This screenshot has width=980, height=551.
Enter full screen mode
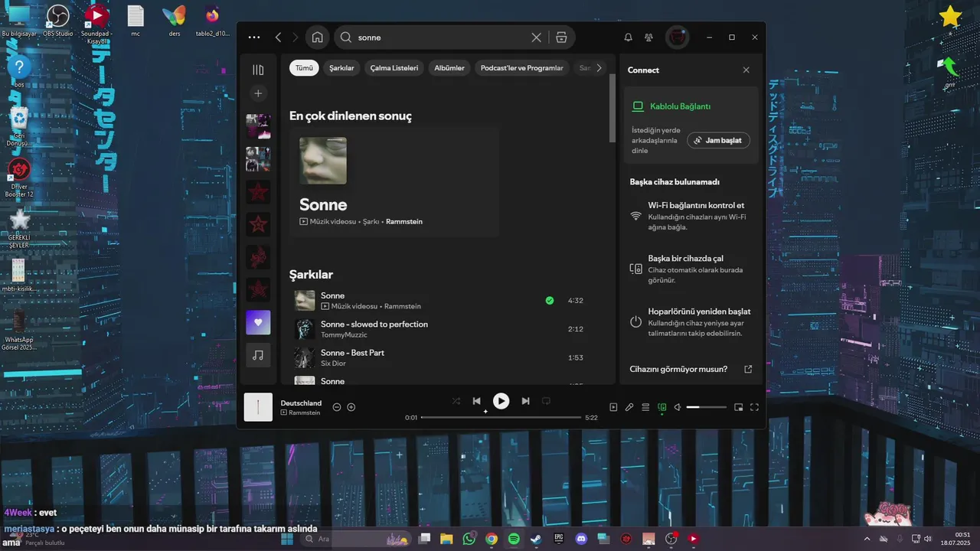click(754, 407)
